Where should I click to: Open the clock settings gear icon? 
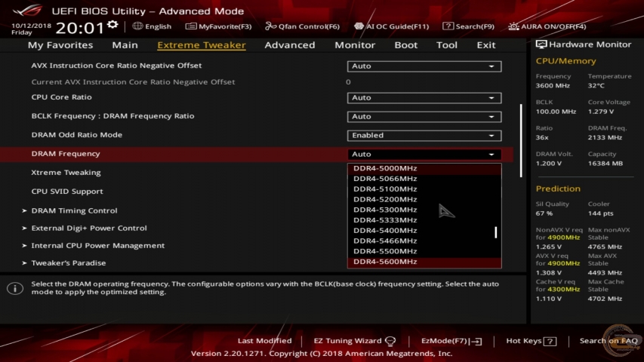click(x=112, y=25)
